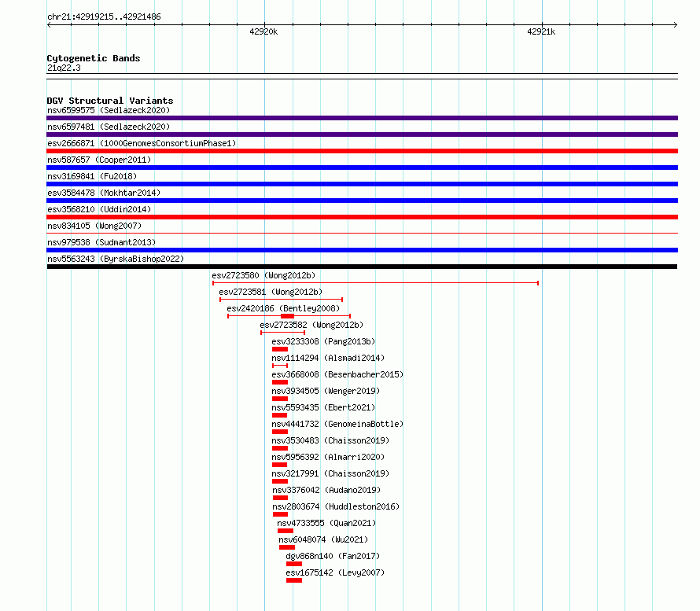Click the red block under nsv3530483

pos(280,448)
